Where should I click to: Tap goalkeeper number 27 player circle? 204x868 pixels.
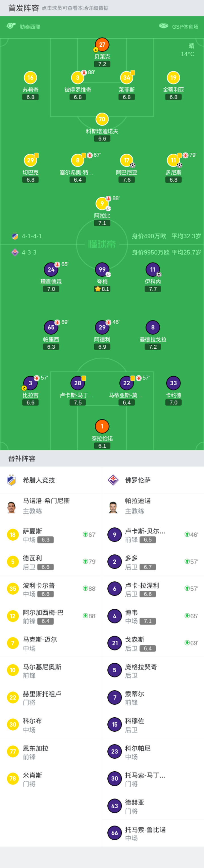point(102,44)
